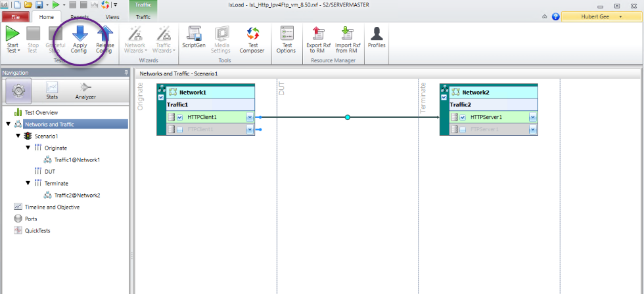644x294 pixels.
Task: Collapse the Scenario1 tree node
Action: coord(18,136)
